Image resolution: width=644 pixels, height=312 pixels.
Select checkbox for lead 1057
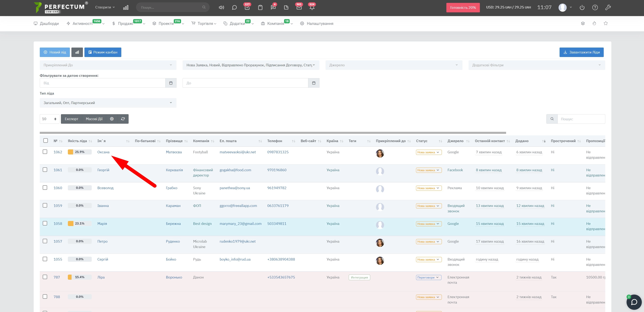[x=45, y=241]
